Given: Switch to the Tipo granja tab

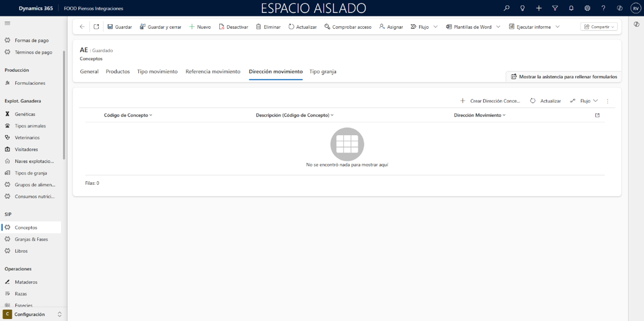Looking at the screenshot, I should click(x=323, y=71).
